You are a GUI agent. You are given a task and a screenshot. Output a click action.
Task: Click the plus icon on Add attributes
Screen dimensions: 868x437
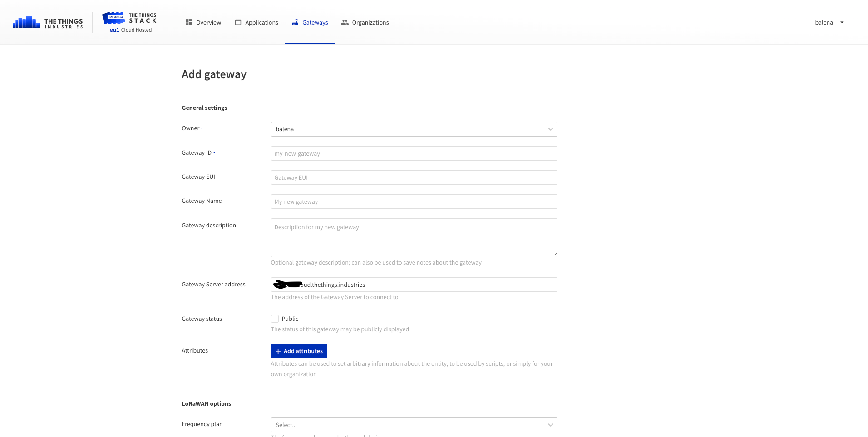(278, 351)
